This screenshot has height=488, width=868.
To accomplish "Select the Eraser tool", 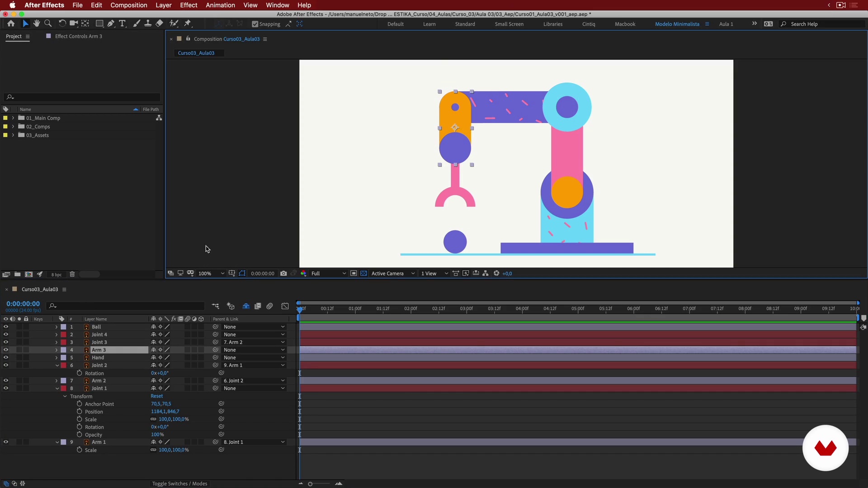I will pyautogui.click(x=159, y=23).
